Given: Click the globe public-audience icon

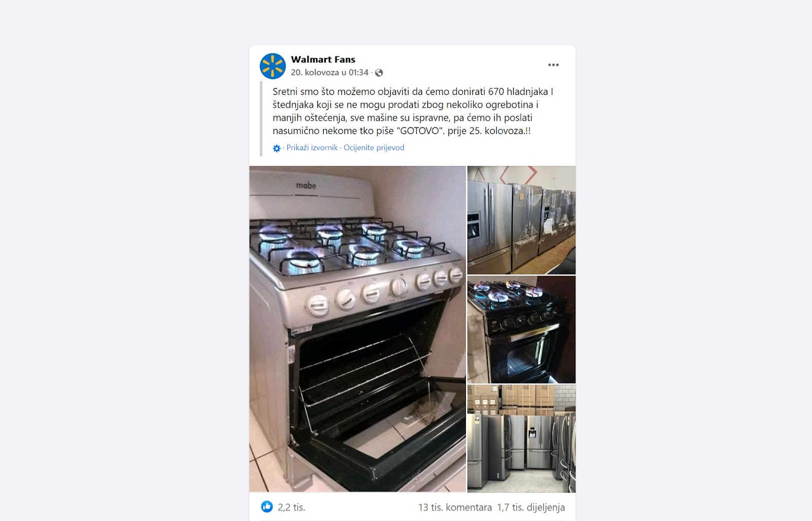Looking at the screenshot, I should click(379, 73).
